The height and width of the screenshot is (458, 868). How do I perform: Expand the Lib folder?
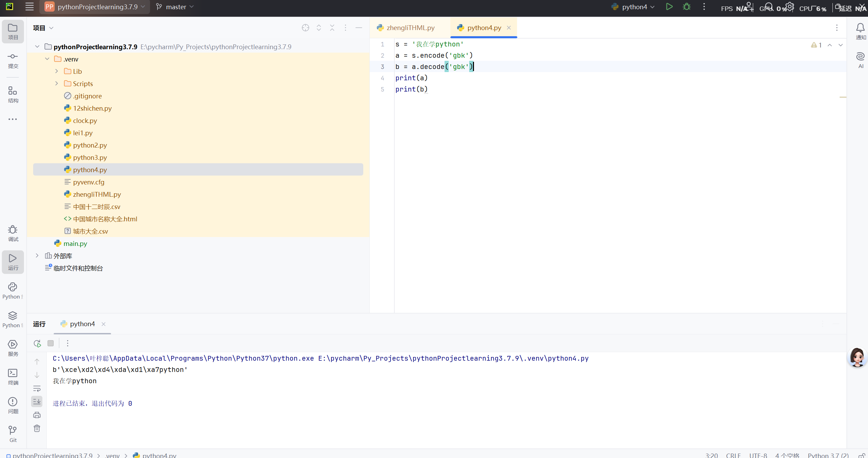(x=57, y=71)
